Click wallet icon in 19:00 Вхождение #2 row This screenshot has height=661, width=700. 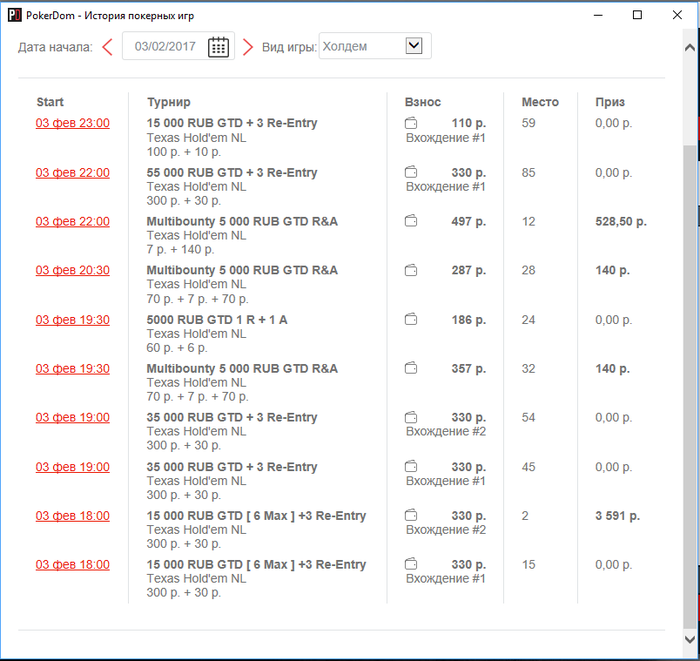tap(411, 417)
